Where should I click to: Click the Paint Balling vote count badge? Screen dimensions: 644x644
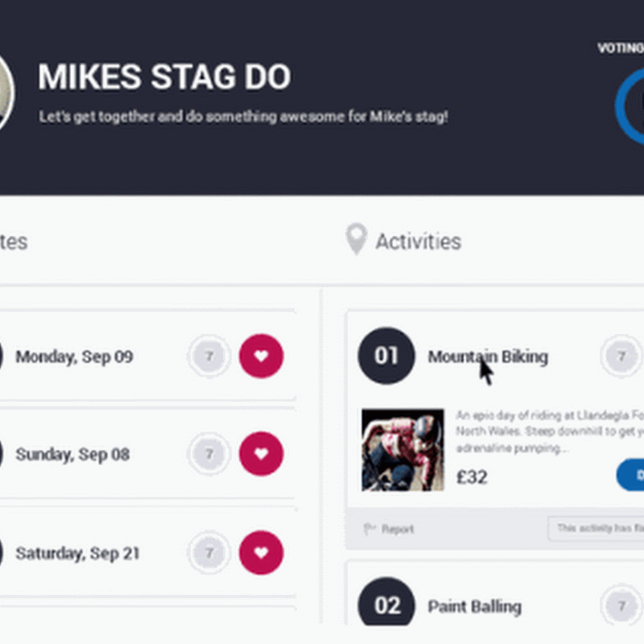point(621,606)
